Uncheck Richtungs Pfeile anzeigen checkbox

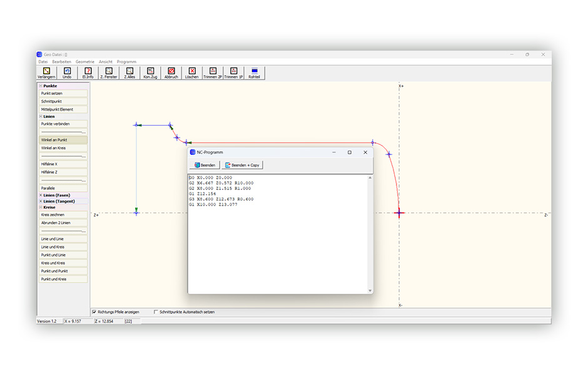tap(94, 312)
